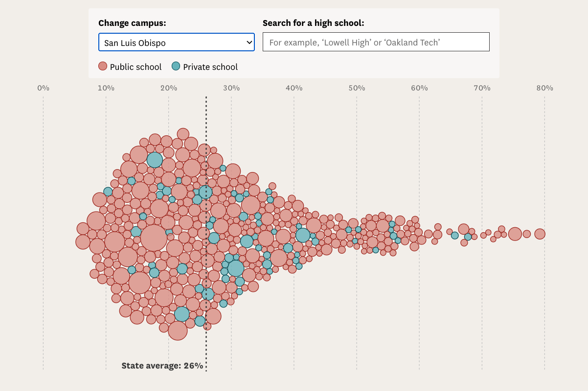Click the Private school legend label

(210, 67)
